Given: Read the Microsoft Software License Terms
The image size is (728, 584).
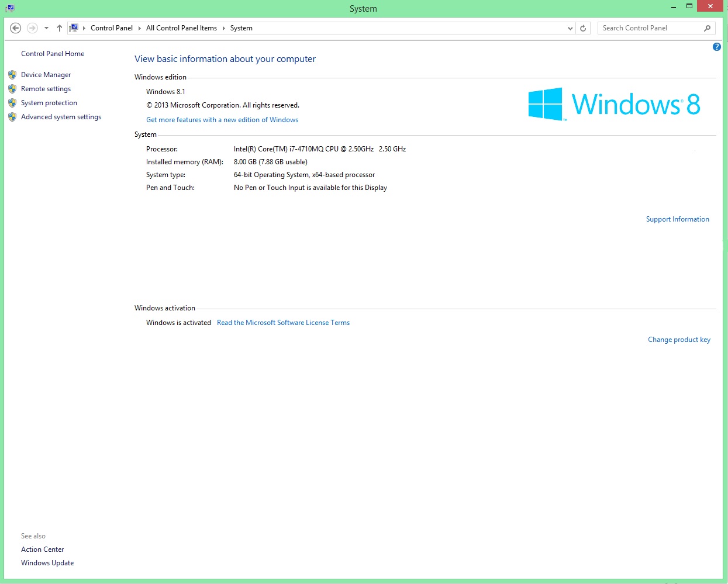Looking at the screenshot, I should pos(284,323).
